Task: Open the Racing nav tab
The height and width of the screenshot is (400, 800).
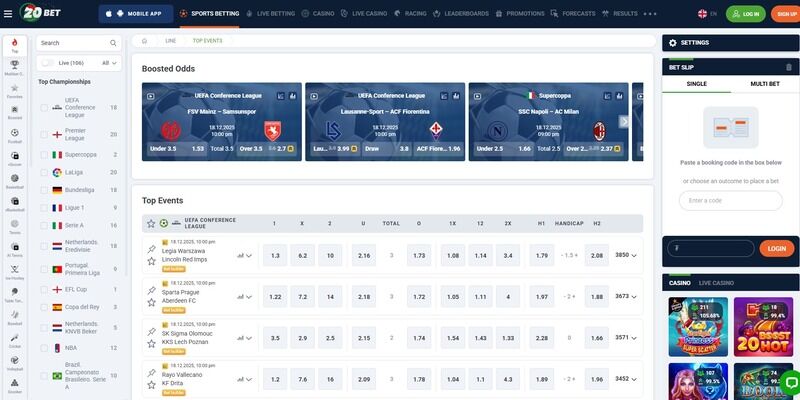Action: (x=411, y=14)
